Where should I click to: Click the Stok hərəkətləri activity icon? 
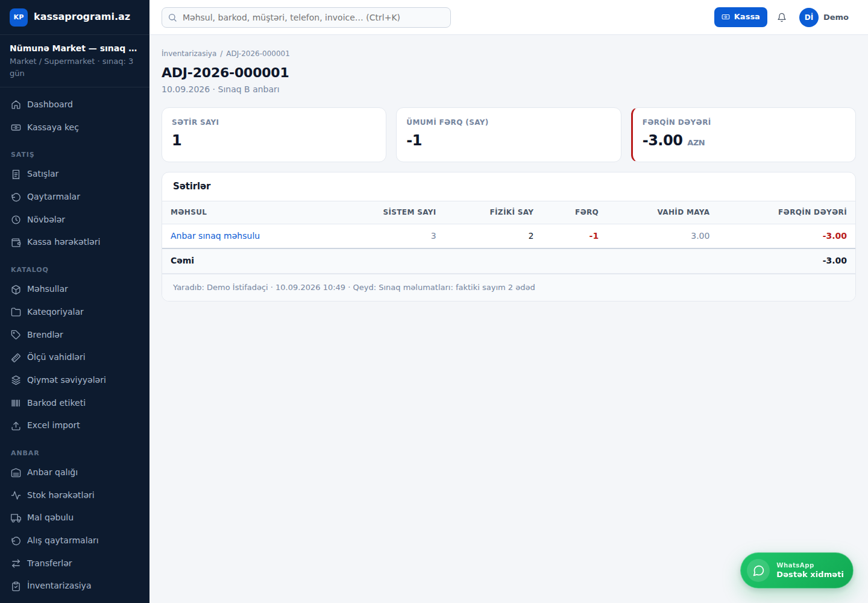pyautogui.click(x=16, y=496)
